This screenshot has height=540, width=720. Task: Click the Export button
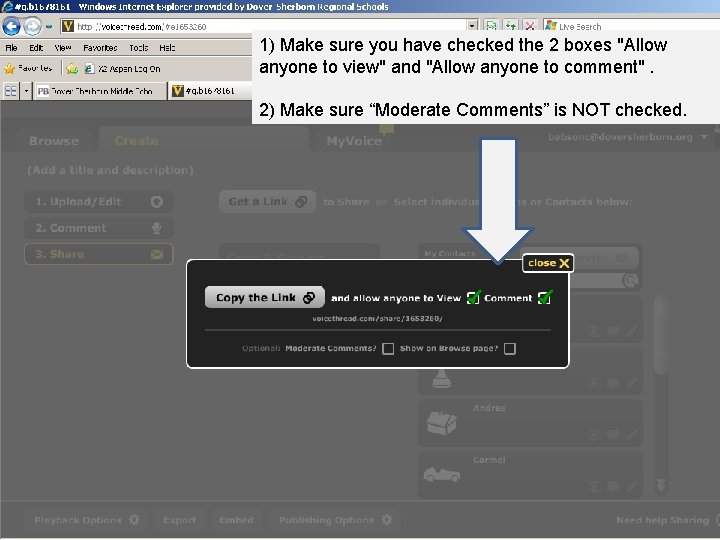tap(180, 520)
